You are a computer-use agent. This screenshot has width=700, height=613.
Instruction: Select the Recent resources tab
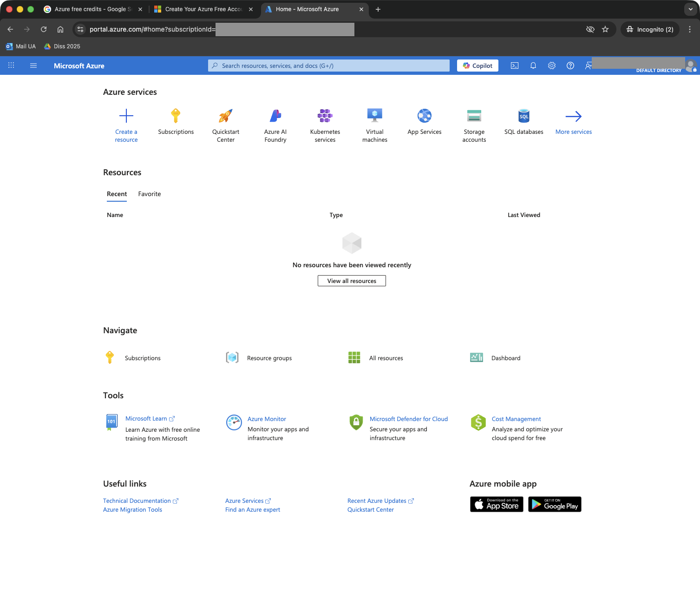pyautogui.click(x=117, y=194)
